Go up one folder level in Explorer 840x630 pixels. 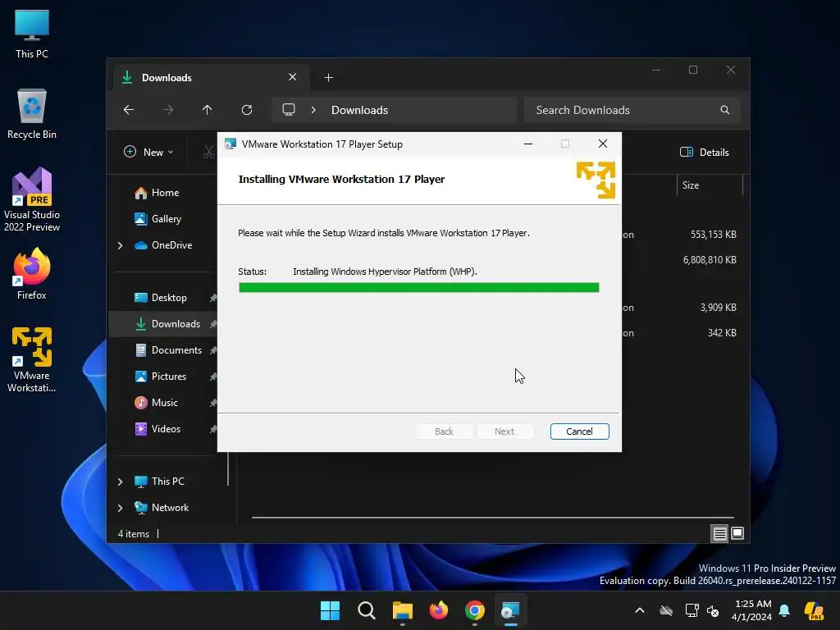pos(208,110)
